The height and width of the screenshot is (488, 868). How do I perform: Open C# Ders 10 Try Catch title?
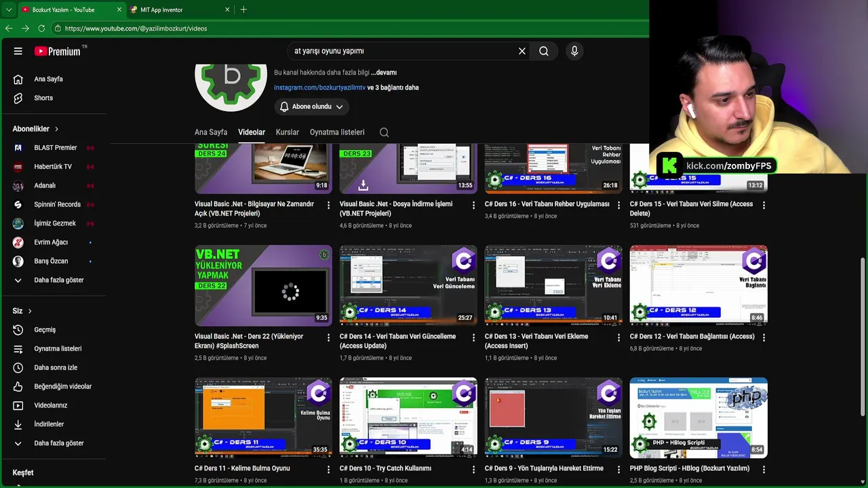coord(385,468)
